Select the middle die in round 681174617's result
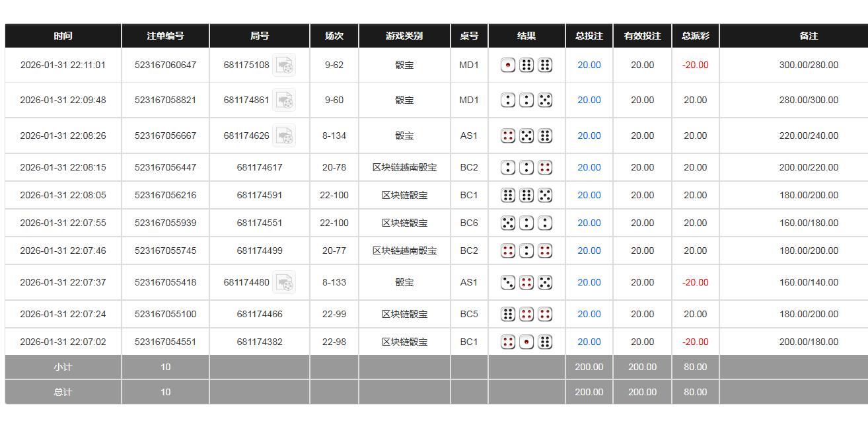 coord(526,167)
